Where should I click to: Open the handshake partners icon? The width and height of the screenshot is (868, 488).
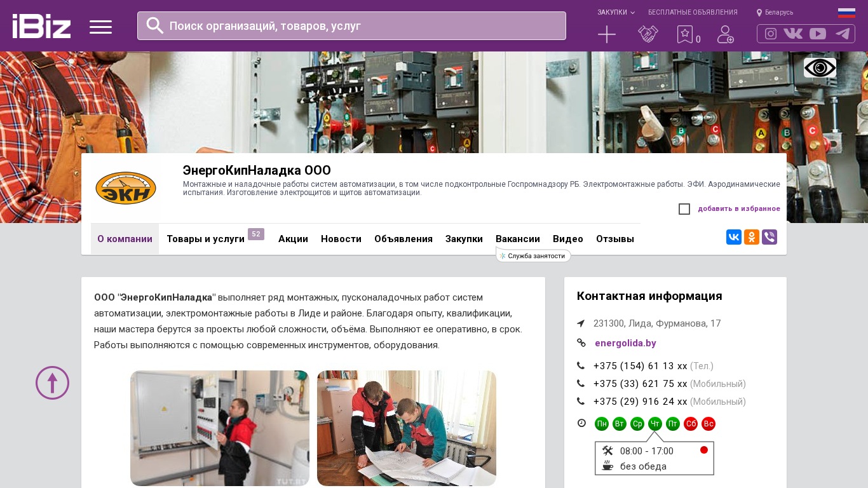(648, 34)
